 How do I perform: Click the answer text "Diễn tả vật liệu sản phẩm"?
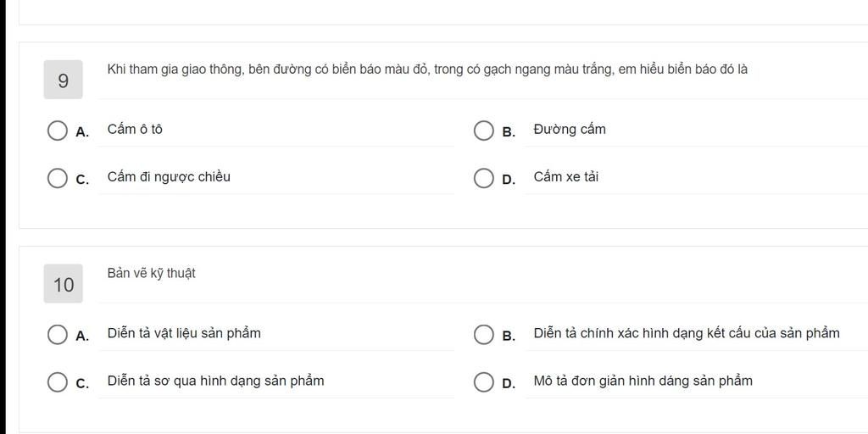(x=184, y=333)
